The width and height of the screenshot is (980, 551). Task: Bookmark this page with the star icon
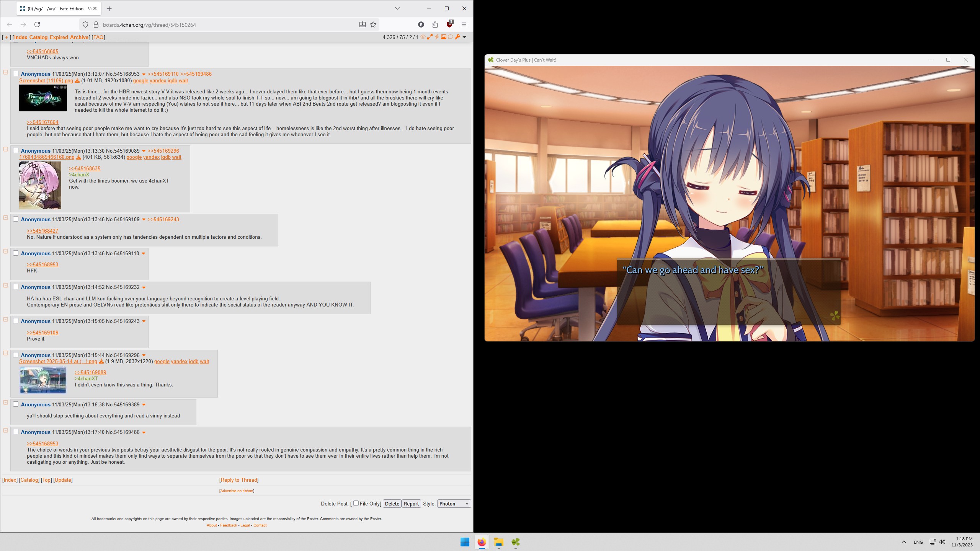373,24
